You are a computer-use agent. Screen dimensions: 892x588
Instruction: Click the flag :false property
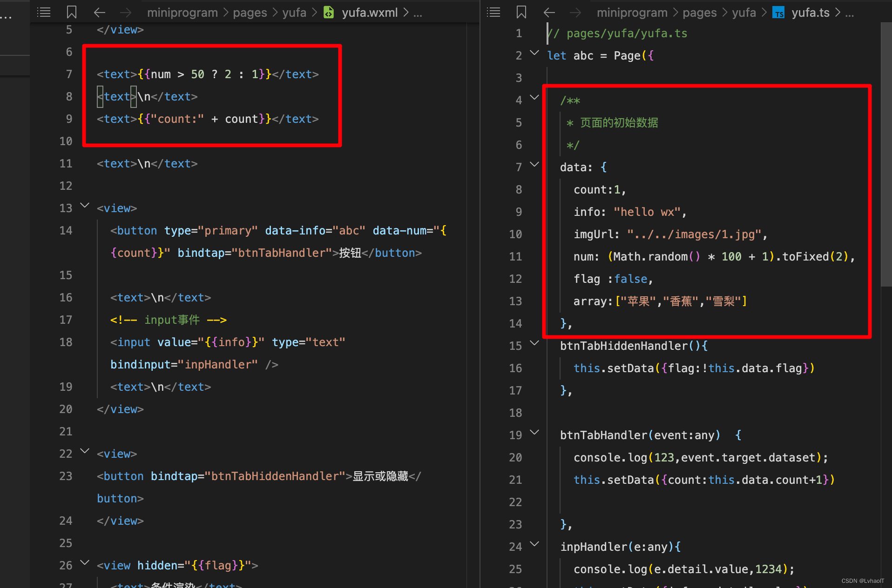pyautogui.click(x=611, y=279)
